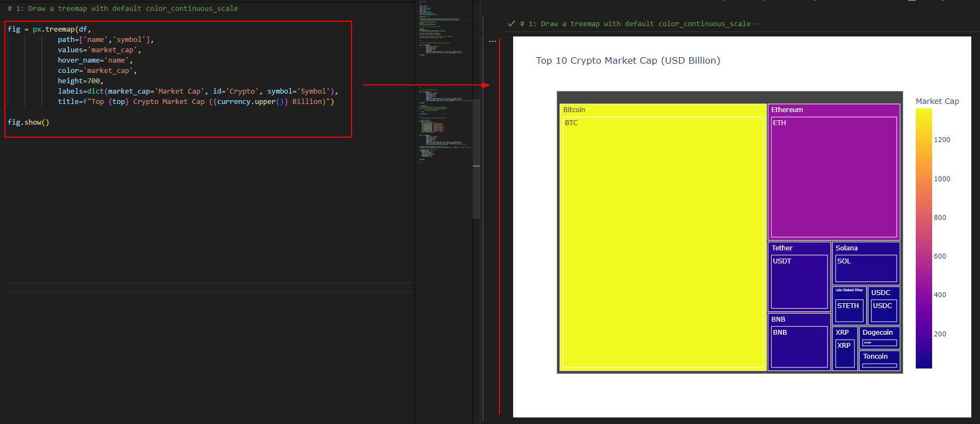Click the 600 colorbar tick label
The image size is (980, 424).
tap(940, 256)
